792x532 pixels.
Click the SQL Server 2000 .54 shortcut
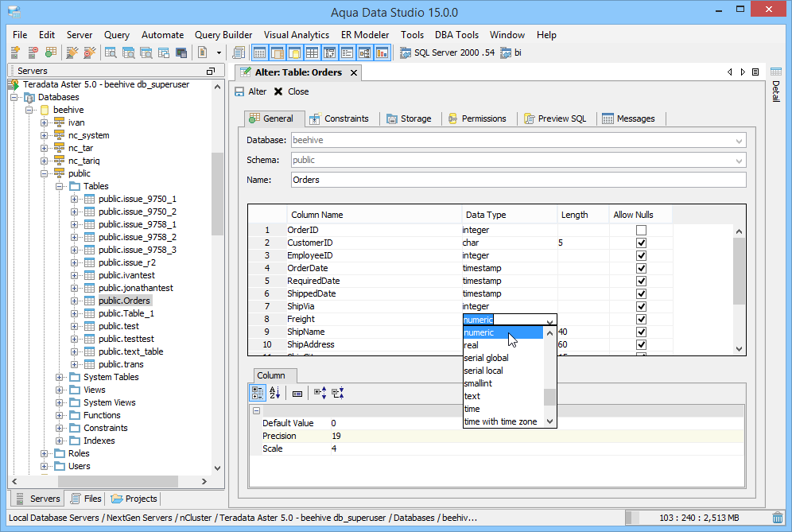click(x=448, y=52)
